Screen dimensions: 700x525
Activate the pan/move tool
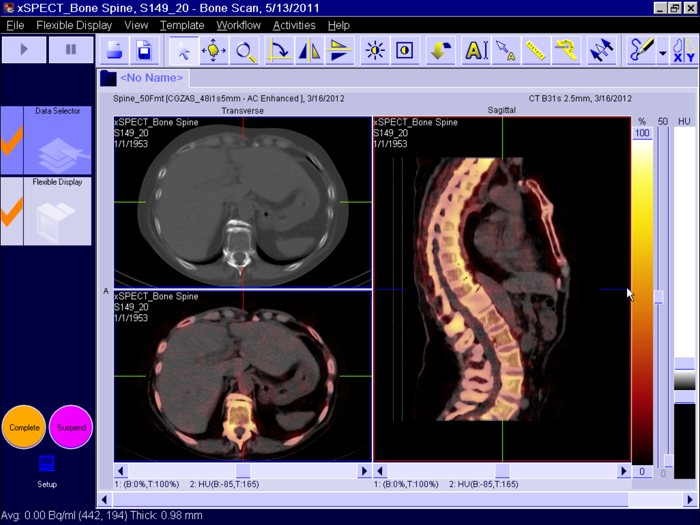(213, 50)
